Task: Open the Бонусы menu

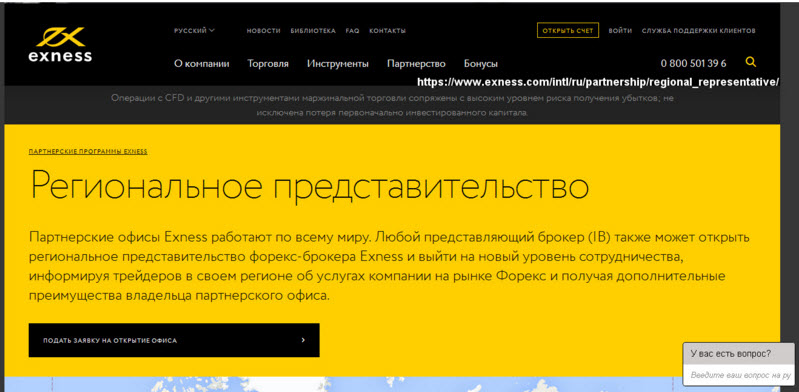Action: point(481,64)
